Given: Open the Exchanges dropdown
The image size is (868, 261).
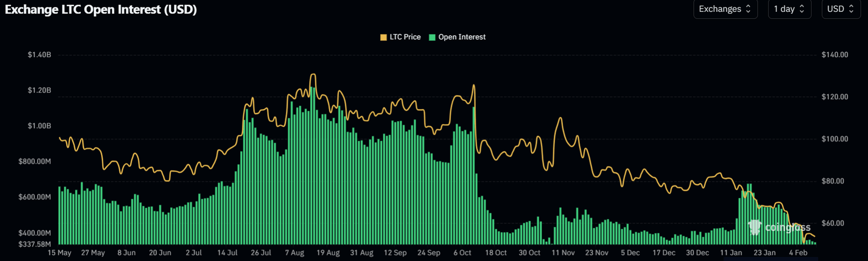Looking at the screenshot, I should [x=724, y=9].
